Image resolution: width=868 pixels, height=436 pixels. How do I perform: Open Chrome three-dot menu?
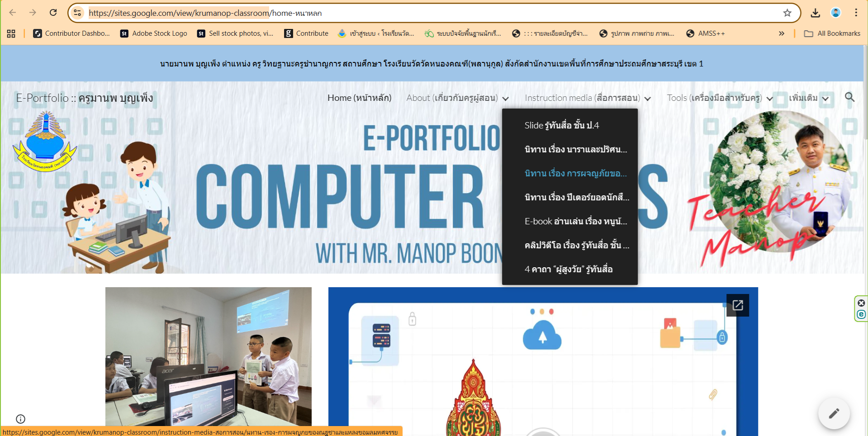[856, 13]
